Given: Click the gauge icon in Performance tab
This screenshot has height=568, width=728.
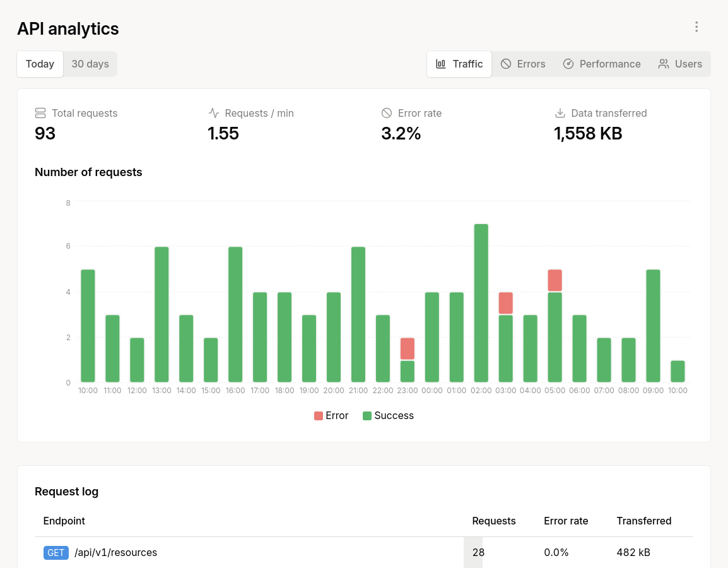Looking at the screenshot, I should coord(568,64).
